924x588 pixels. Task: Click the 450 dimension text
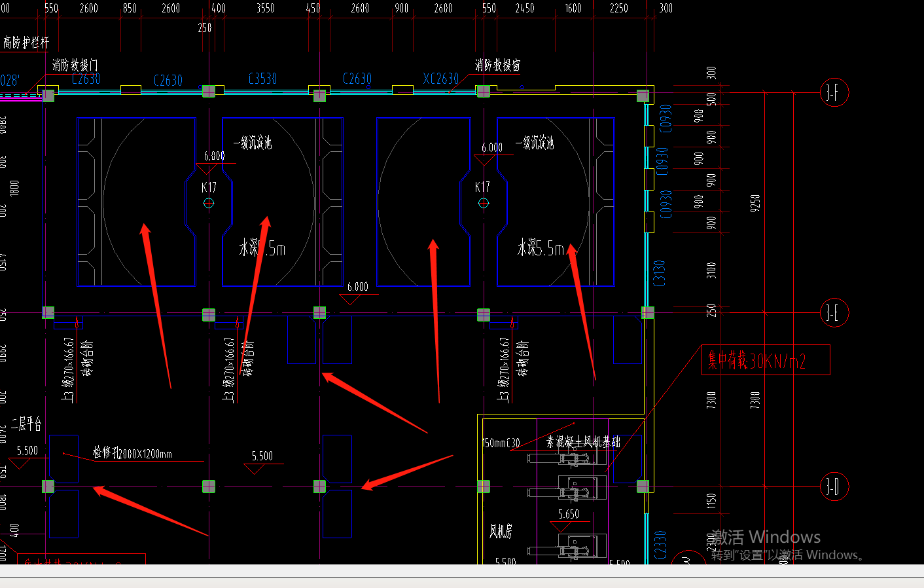tap(313, 9)
